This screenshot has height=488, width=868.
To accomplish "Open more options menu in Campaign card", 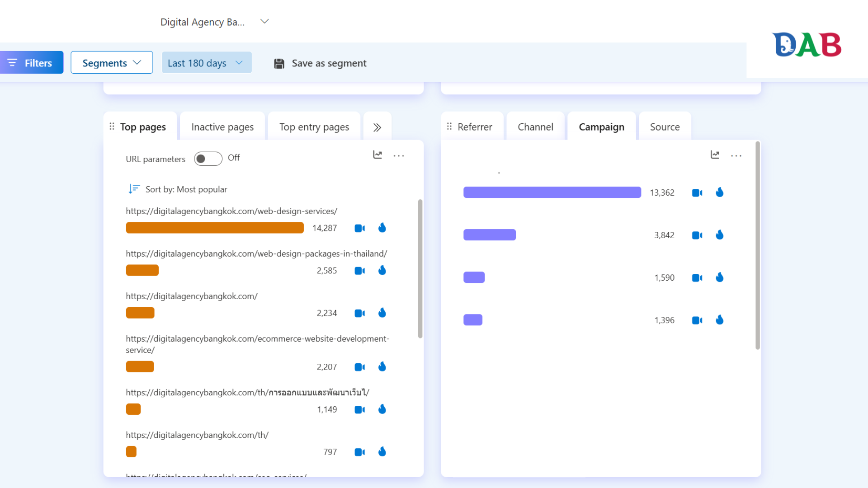I will 736,155.
